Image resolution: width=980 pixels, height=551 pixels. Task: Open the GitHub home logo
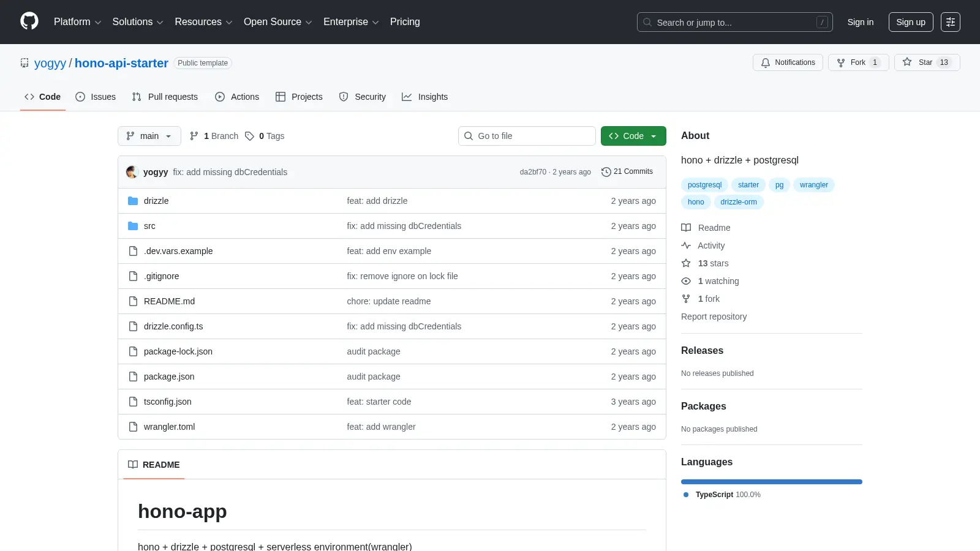(x=29, y=21)
